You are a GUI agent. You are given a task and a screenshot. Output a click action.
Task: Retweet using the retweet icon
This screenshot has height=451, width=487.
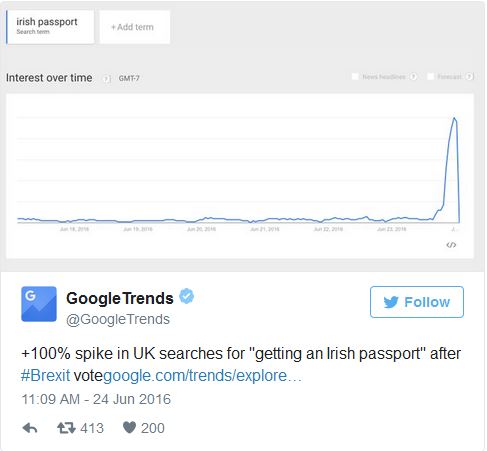[x=66, y=428]
